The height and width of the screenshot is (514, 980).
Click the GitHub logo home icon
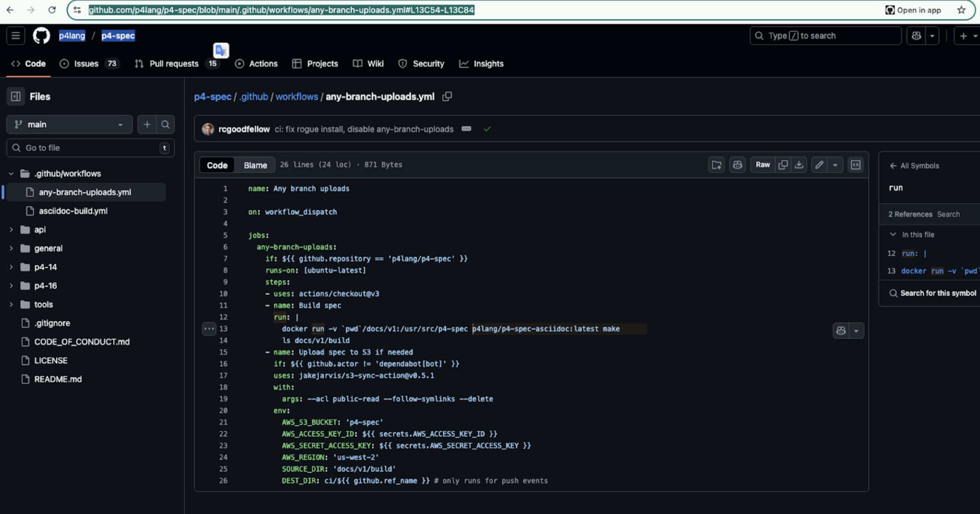tap(41, 36)
